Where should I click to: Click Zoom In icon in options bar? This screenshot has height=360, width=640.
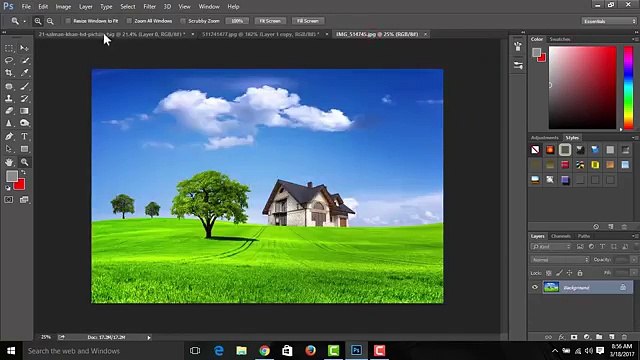[x=38, y=21]
